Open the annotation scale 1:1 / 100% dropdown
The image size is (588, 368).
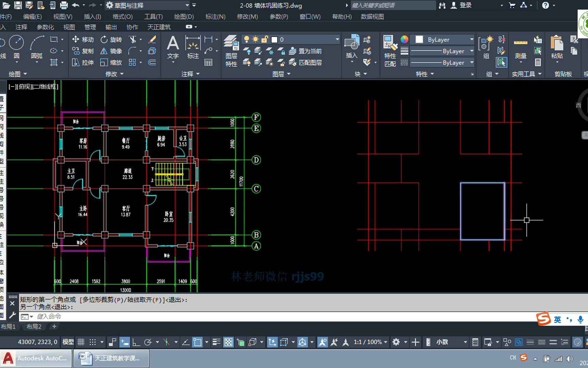pos(371,342)
